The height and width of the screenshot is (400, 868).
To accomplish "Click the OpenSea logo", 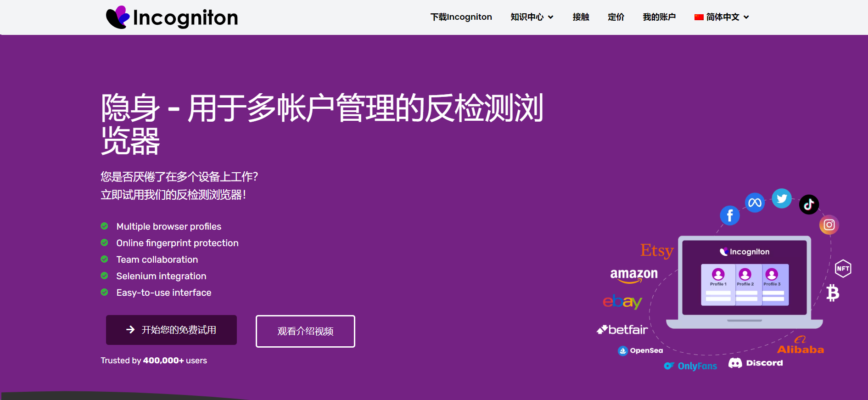I will click(x=640, y=351).
